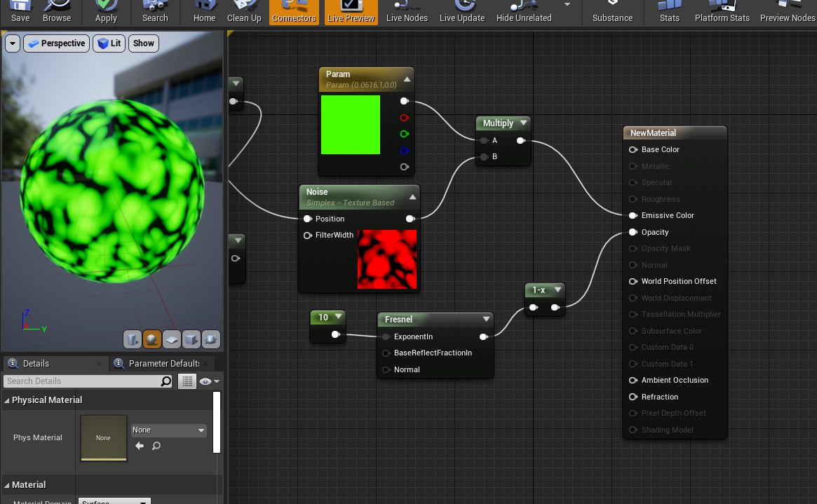Open material Stats from the toolbar
The width and height of the screenshot is (817, 504).
(670, 12)
